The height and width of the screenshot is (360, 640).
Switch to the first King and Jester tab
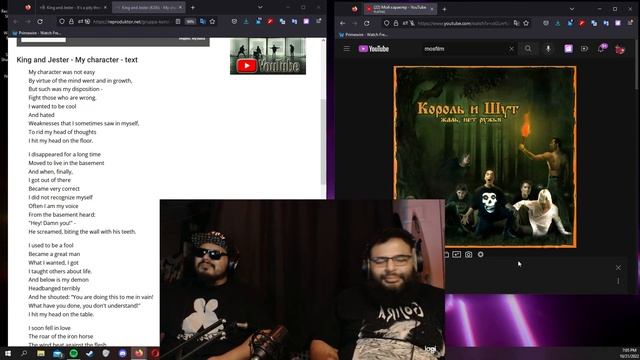pyautogui.click(x=72, y=7)
